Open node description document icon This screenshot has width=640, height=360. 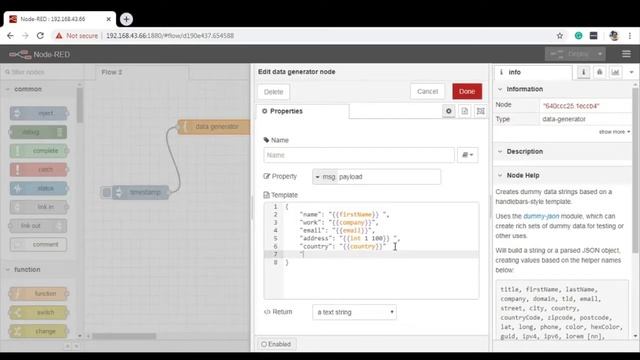point(464,111)
